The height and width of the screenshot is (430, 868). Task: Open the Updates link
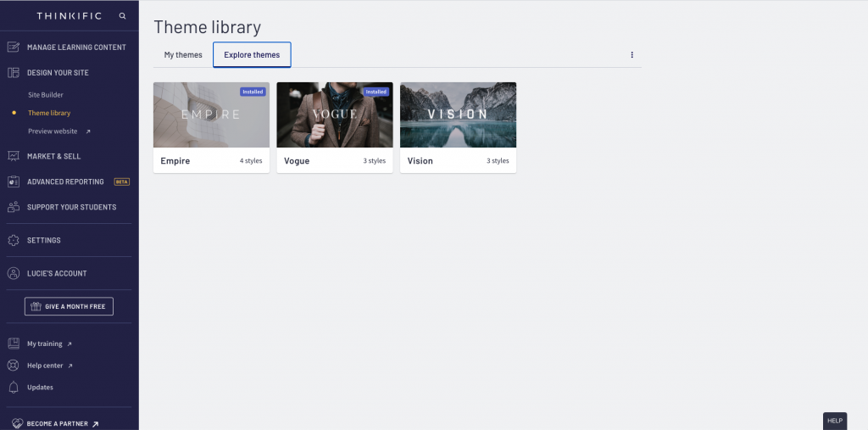(40, 388)
